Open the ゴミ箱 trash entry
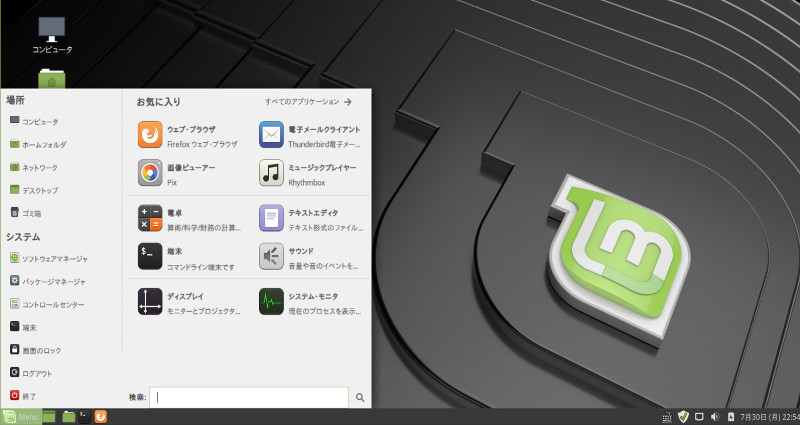 (x=26, y=213)
